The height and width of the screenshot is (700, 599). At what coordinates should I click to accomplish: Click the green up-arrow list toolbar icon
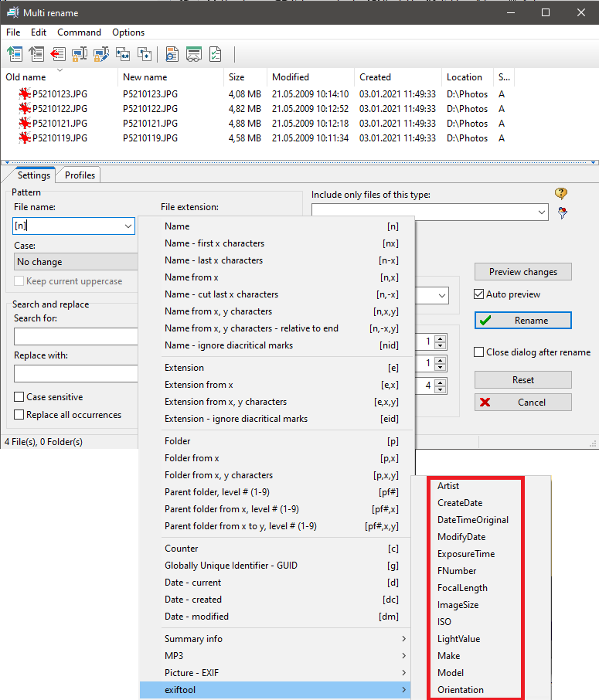tap(15, 54)
